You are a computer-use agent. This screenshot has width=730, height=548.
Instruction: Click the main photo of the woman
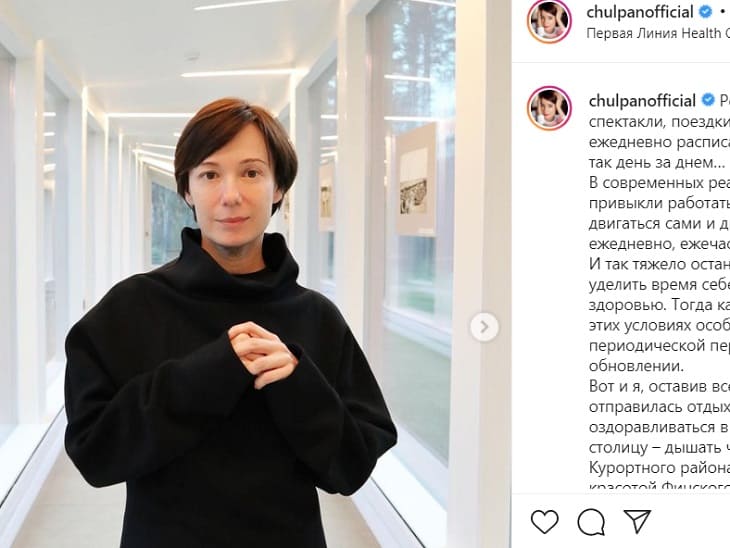pyautogui.click(x=230, y=274)
